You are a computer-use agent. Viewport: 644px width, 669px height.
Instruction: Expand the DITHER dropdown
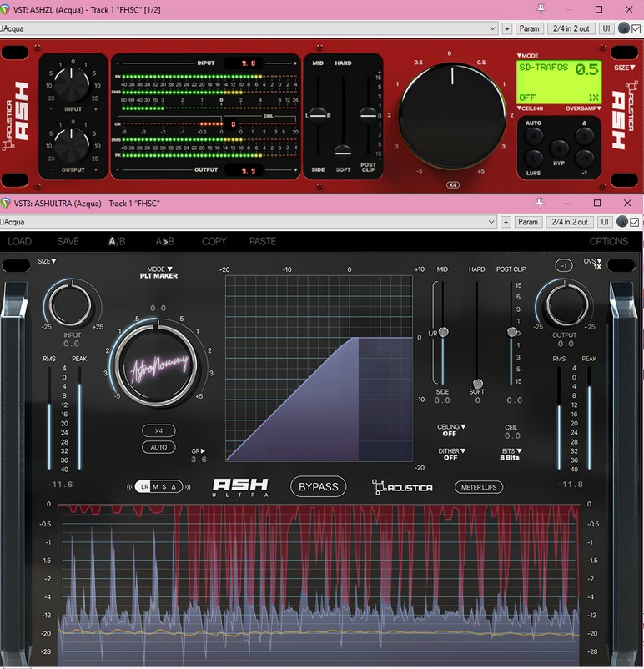click(x=450, y=454)
